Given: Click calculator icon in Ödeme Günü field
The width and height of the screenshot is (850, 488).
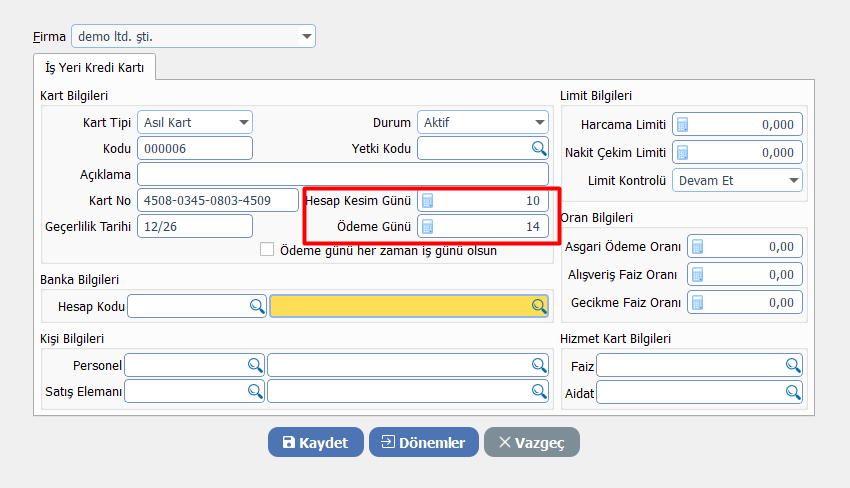Looking at the screenshot, I should coord(428,227).
